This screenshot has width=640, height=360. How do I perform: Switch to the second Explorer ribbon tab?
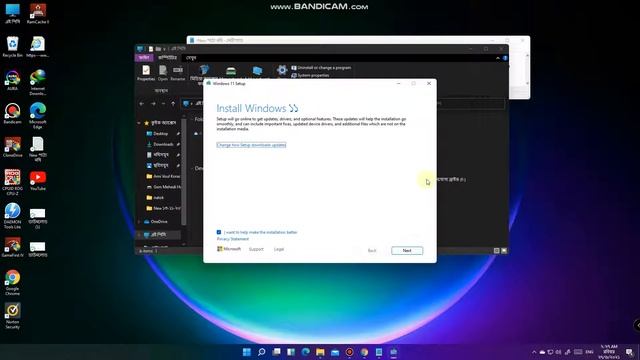167,58
